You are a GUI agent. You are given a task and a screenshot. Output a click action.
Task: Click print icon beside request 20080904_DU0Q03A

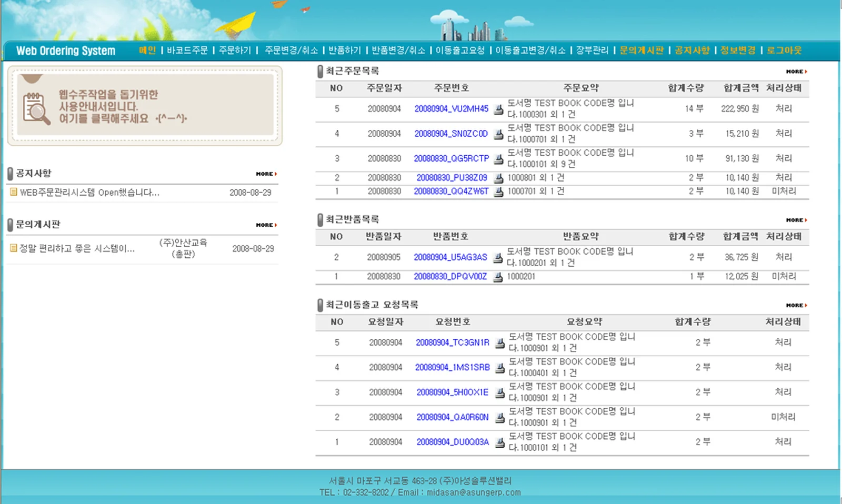tap(500, 442)
